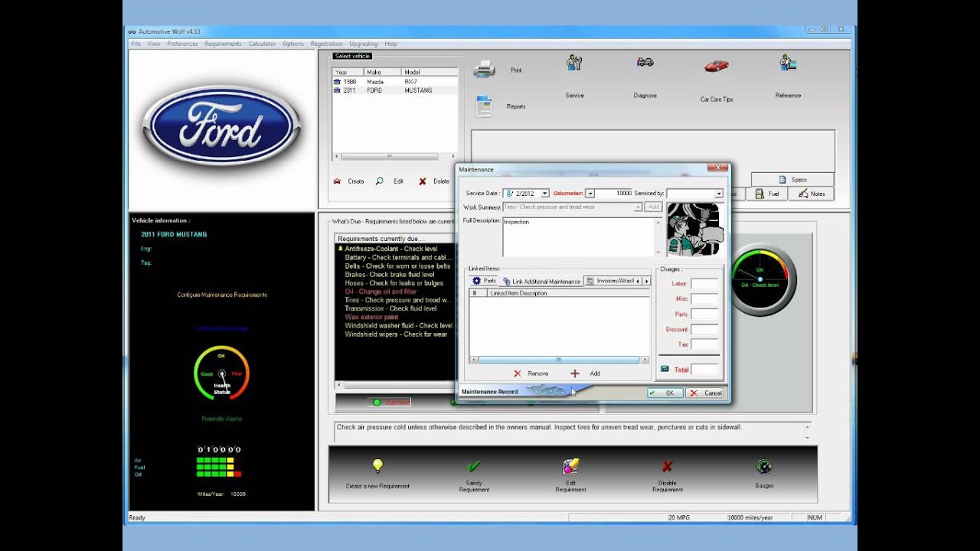Open the File menu
The image size is (980, 551).
coord(136,44)
